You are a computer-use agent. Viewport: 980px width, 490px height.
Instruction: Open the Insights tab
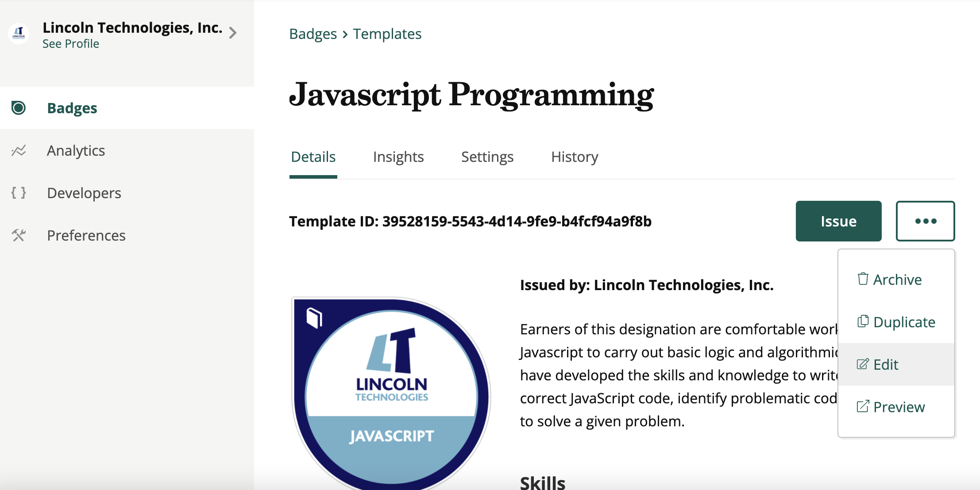[x=398, y=157]
